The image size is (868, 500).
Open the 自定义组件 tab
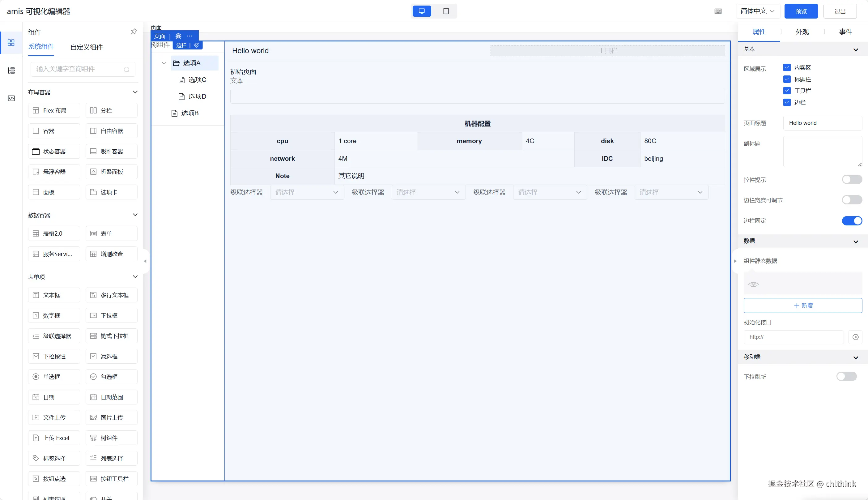tap(87, 47)
